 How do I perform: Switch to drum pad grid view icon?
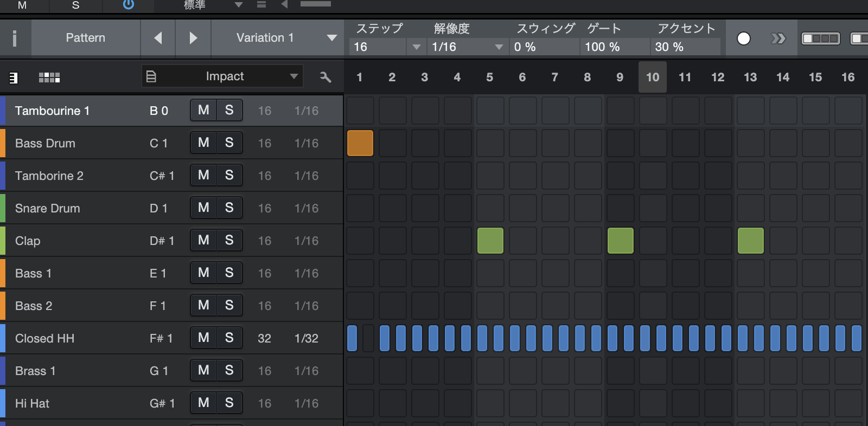click(x=49, y=78)
